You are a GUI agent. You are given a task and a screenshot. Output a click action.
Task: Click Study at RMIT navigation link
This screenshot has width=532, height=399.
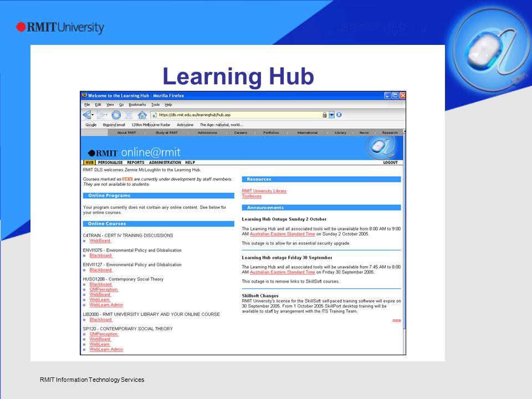point(167,132)
